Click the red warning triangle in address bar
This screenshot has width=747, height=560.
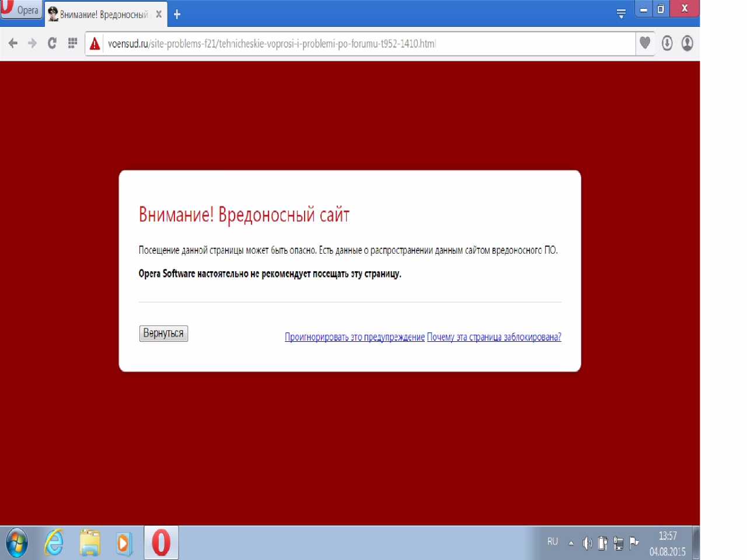pos(95,44)
